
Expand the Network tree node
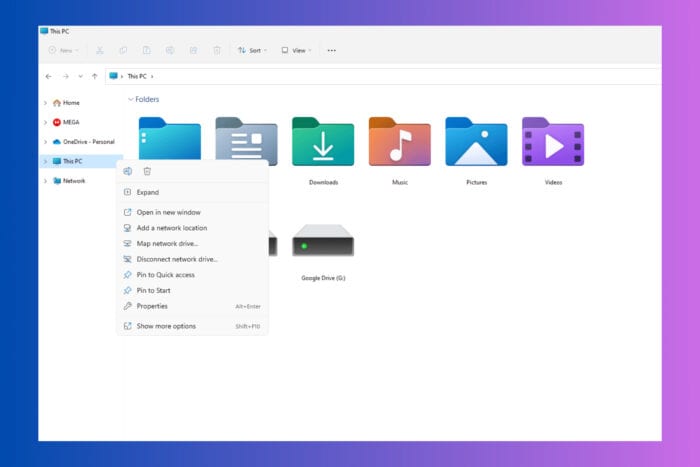pos(45,181)
